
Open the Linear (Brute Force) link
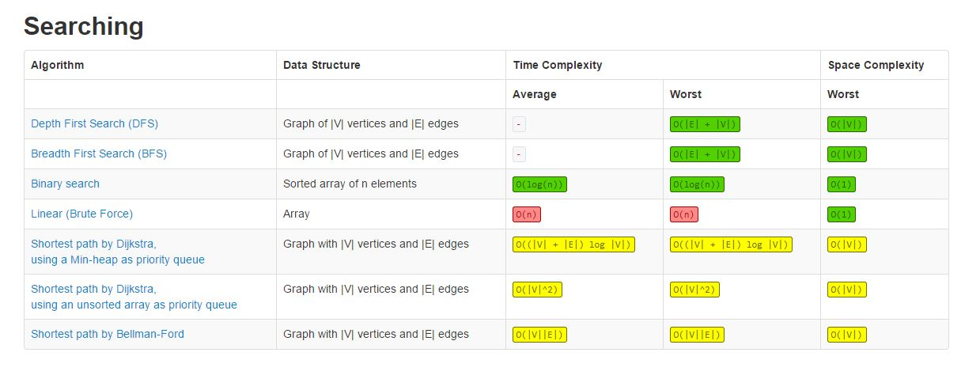pyautogui.click(x=81, y=214)
